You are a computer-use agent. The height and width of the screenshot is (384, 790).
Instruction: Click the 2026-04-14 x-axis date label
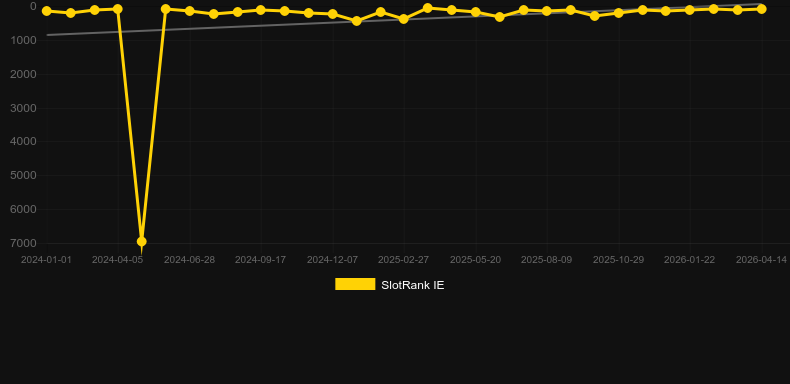pyautogui.click(x=761, y=260)
